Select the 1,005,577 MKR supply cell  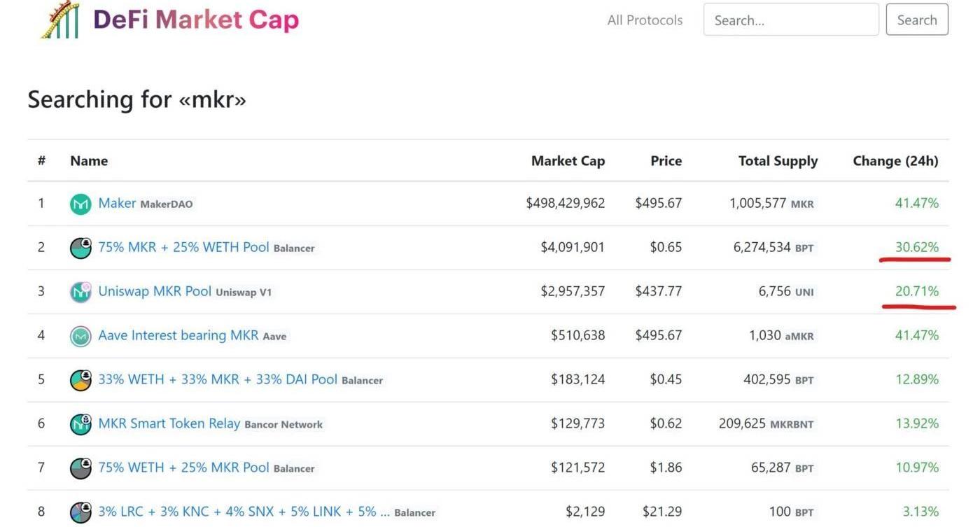[x=771, y=203]
